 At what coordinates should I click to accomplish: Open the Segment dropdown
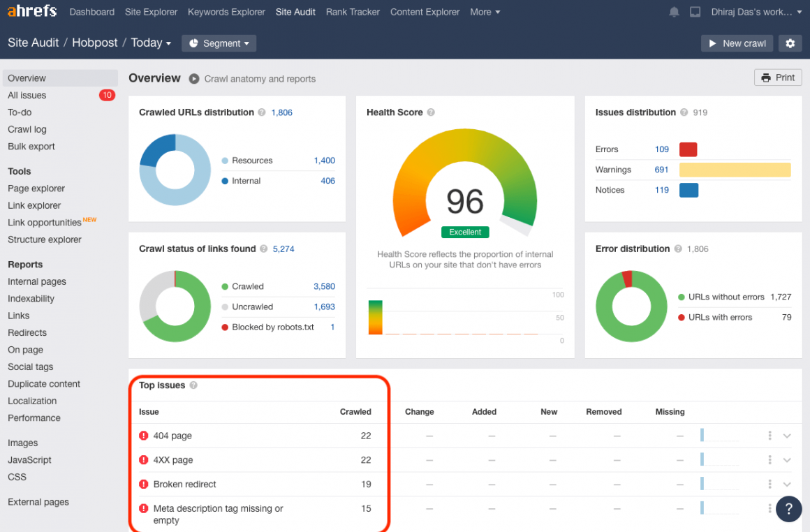pos(219,43)
